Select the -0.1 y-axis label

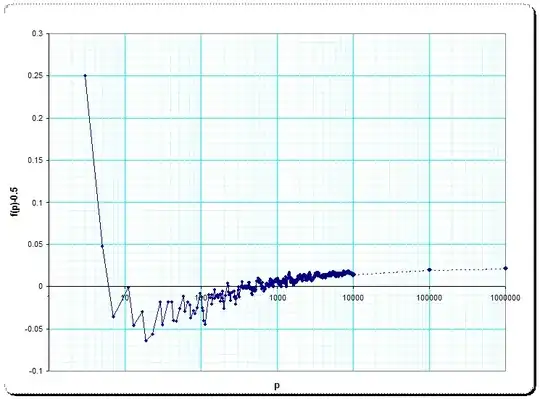coord(36,371)
